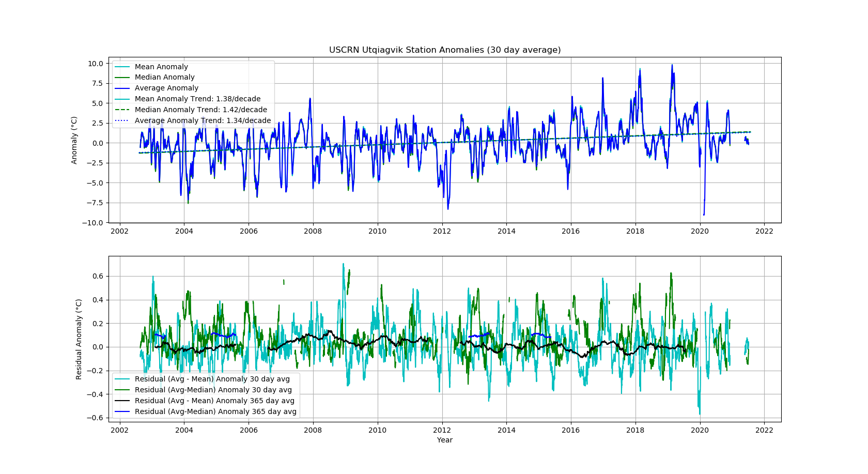
Task: Click the 10.0 tick label on top chart
Action: click(95, 64)
